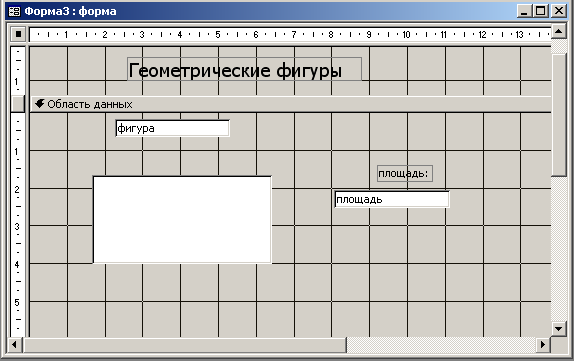The width and height of the screenshot is (574, 361).
Task: Maximize the Форма3 window
Action: (540, 11)
